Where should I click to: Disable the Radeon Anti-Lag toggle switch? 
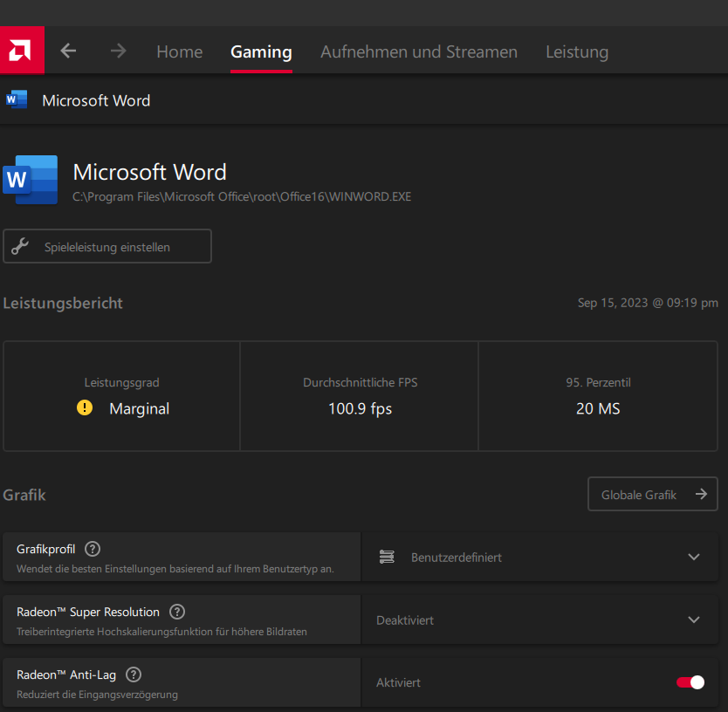690,682
